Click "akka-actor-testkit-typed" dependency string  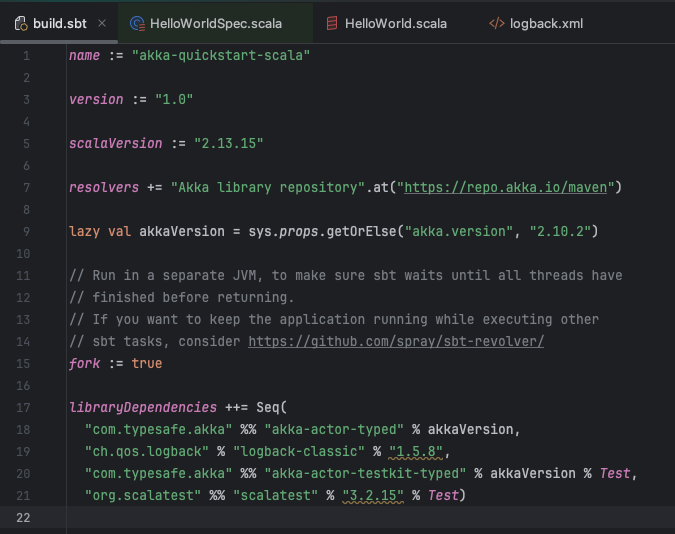[x=365, y=474]
